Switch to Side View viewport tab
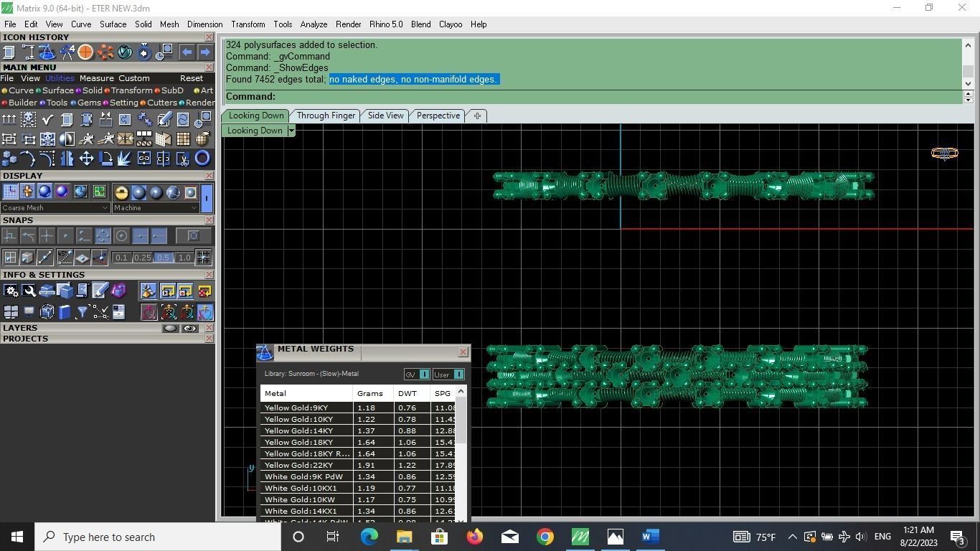This screenshot has height=551, width=980. 385,116
